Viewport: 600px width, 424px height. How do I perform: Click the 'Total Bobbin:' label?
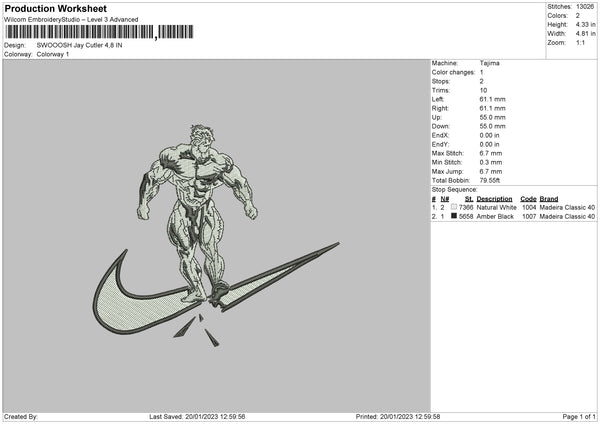coord(451,181)
